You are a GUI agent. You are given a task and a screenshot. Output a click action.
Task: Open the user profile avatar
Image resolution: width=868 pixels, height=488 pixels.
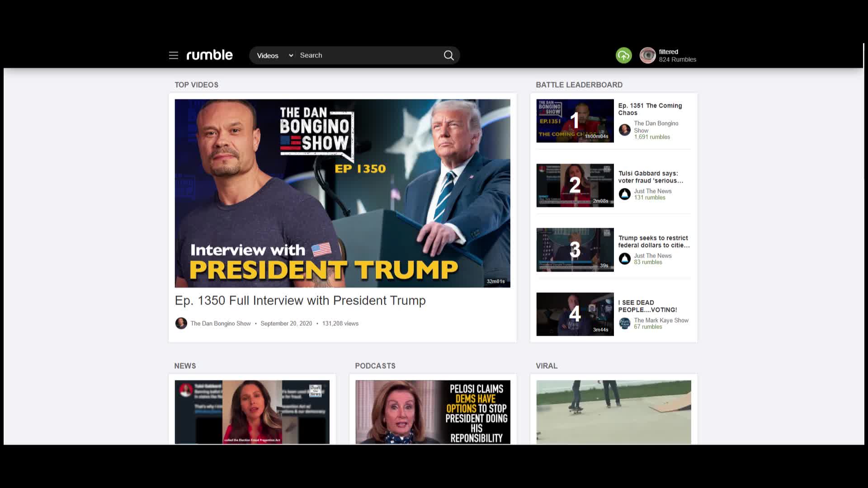647,56
